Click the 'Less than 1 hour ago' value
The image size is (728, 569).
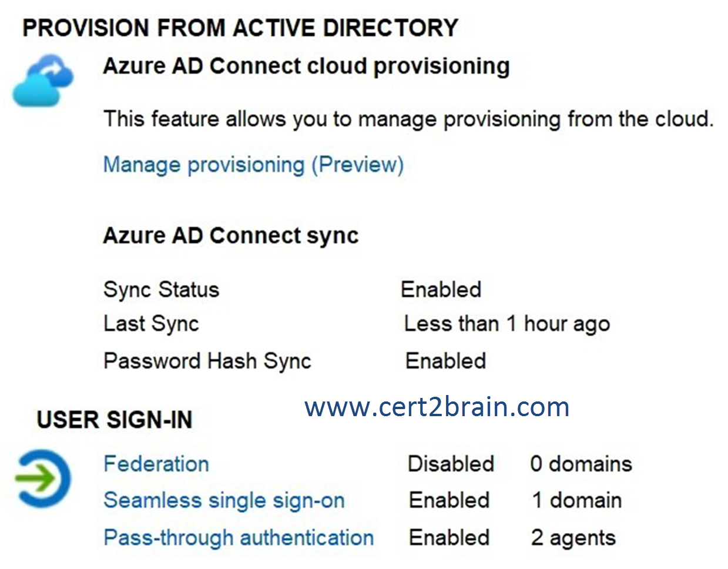507,324
